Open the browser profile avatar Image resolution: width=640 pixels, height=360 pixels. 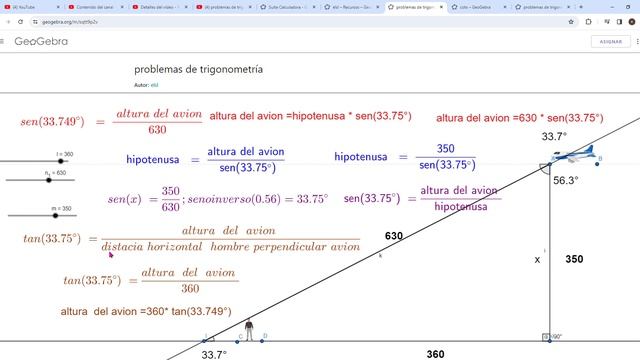pyautogui.click(x=632, y=22)
